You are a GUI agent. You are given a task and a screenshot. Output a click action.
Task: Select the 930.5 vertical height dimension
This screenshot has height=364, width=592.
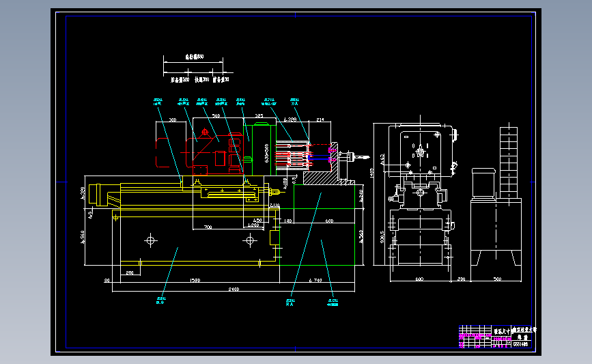[x=382, y=237]
